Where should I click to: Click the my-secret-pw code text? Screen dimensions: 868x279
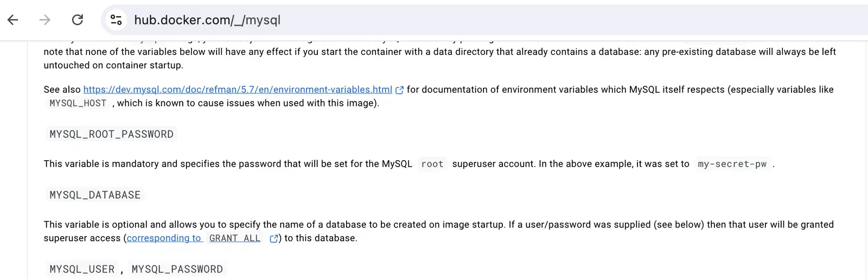coord(732,164)
